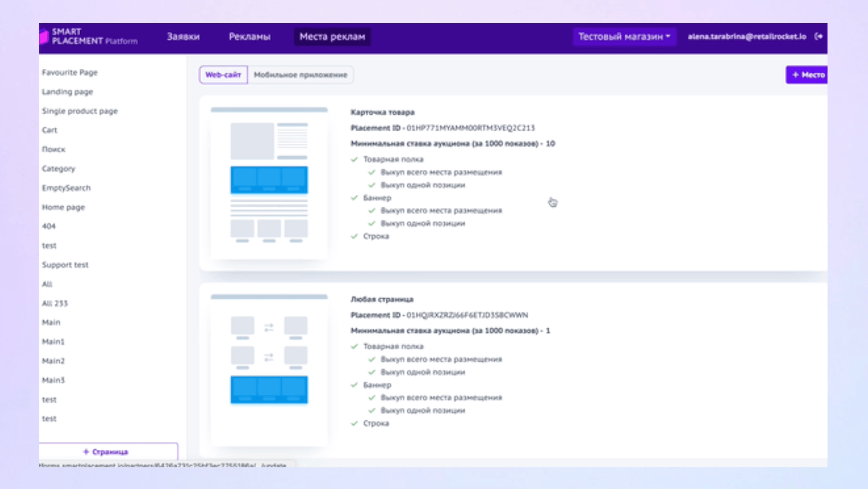Screen dimensions: 868x489
Task: Click the Баннер checkmark in Карточка товара
Action: (x=354, y=198)
